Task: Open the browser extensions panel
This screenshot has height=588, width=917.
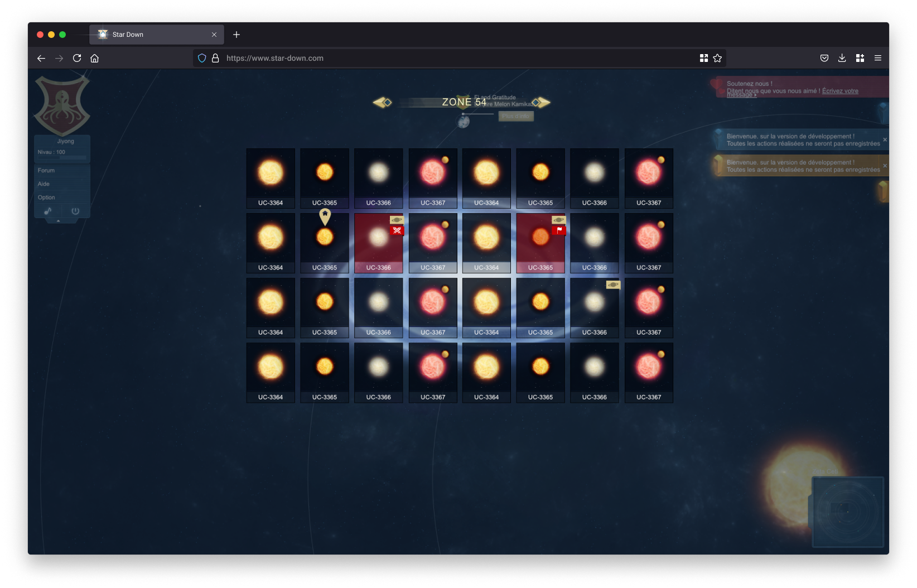Action: [860, 58]
